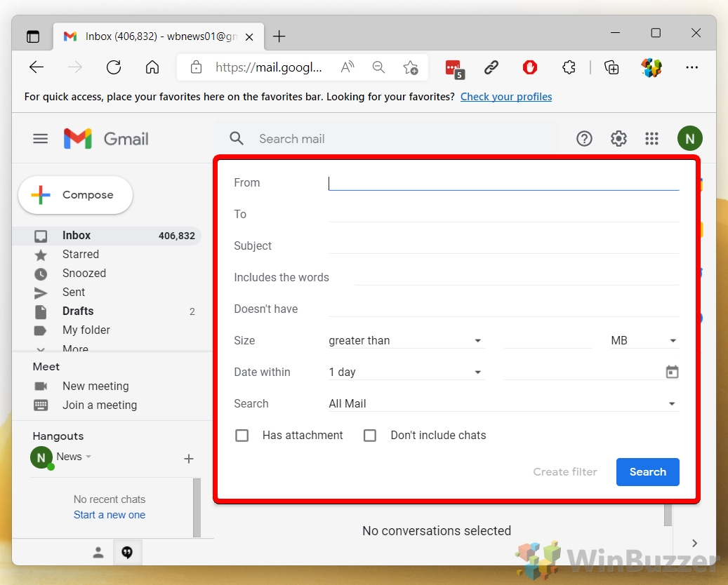The height and width of the screenshot is (585, 728).
Task: Click the Gmail logo
Action: click(x=106, y=139)
